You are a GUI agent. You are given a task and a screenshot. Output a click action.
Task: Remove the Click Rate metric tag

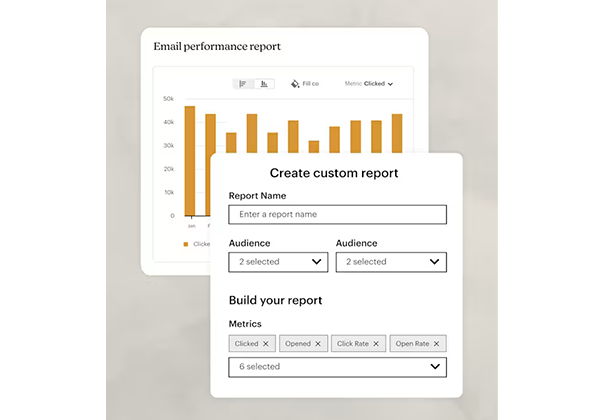point(376,344)
